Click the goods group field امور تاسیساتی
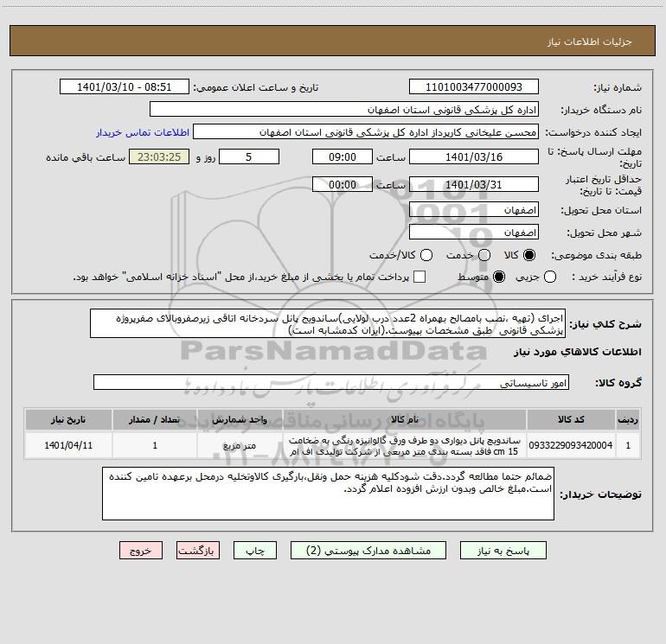 pos(331,382)
